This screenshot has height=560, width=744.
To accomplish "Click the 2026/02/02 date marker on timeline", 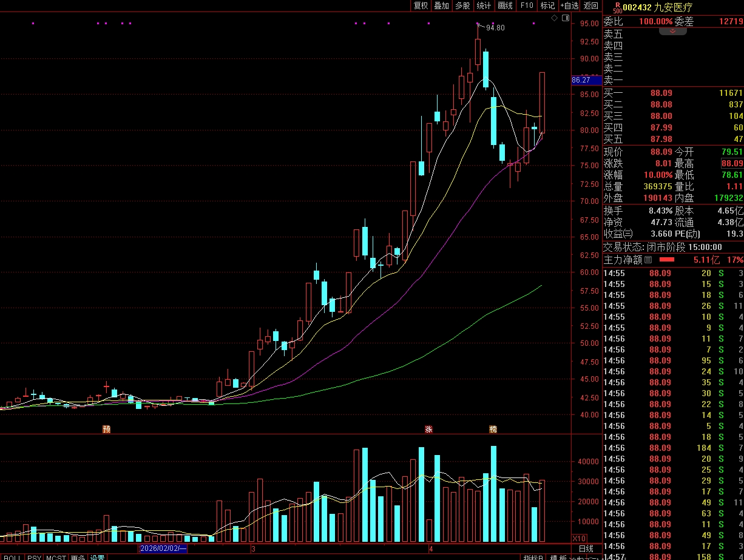I will click(163, 548).
